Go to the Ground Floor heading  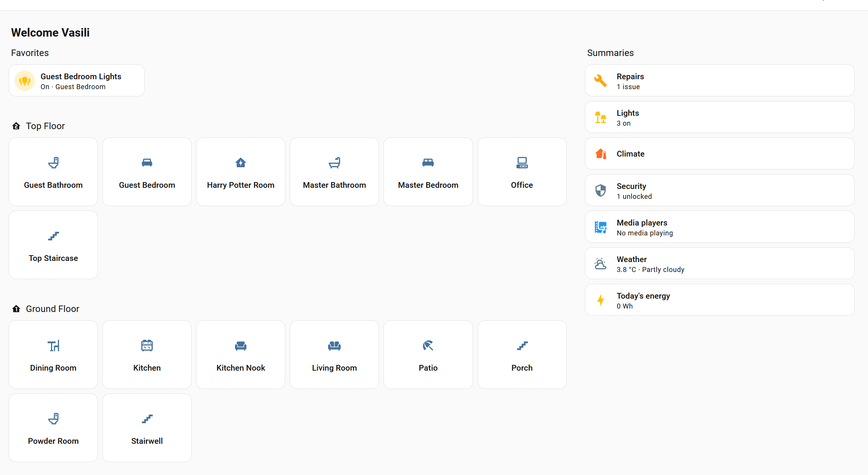pyautogui.click(x=52, y=309)
